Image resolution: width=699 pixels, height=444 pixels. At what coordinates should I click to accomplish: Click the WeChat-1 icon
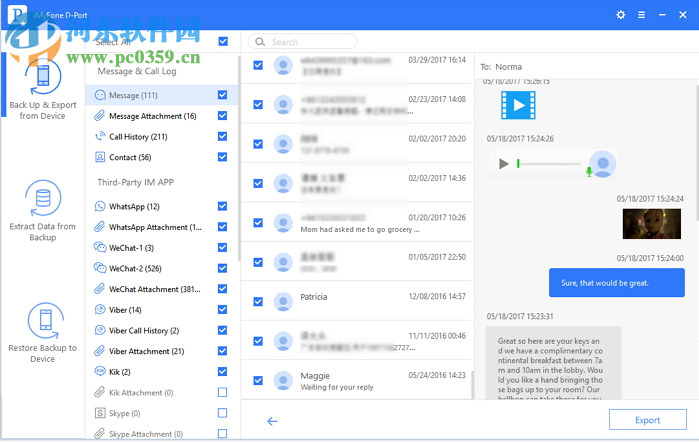[100, 247]
